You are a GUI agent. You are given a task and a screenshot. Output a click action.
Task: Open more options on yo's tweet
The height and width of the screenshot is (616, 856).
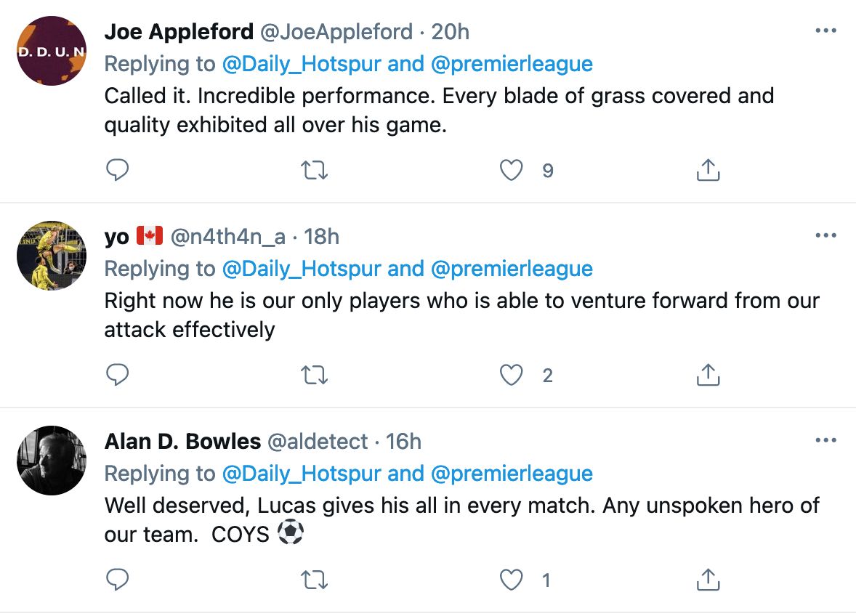tap(826, 236)
